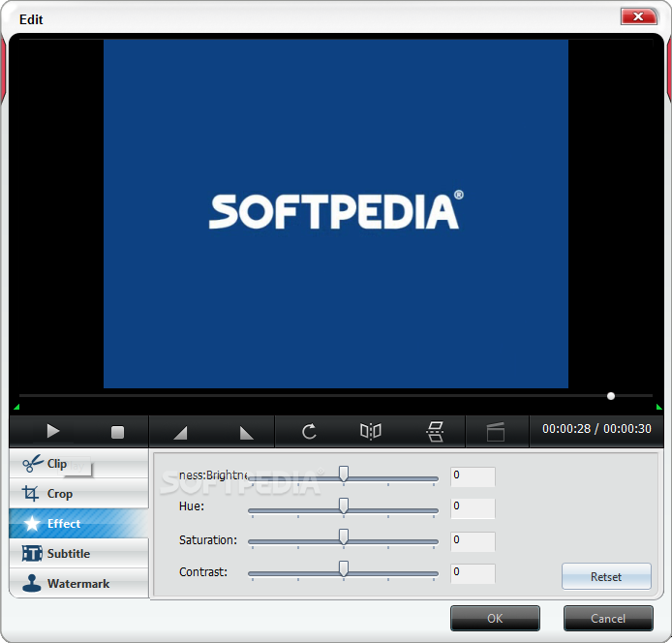Focus the Brightness value field
Screen dimensions: 672x643
pyautogui.click(x=473, y=476)
